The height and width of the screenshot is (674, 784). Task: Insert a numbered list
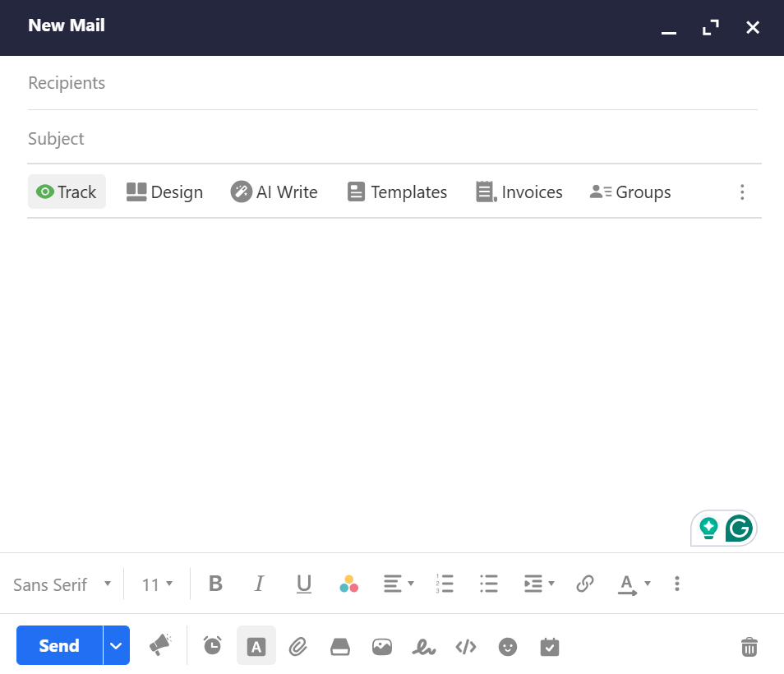click(x=444, y=584)
